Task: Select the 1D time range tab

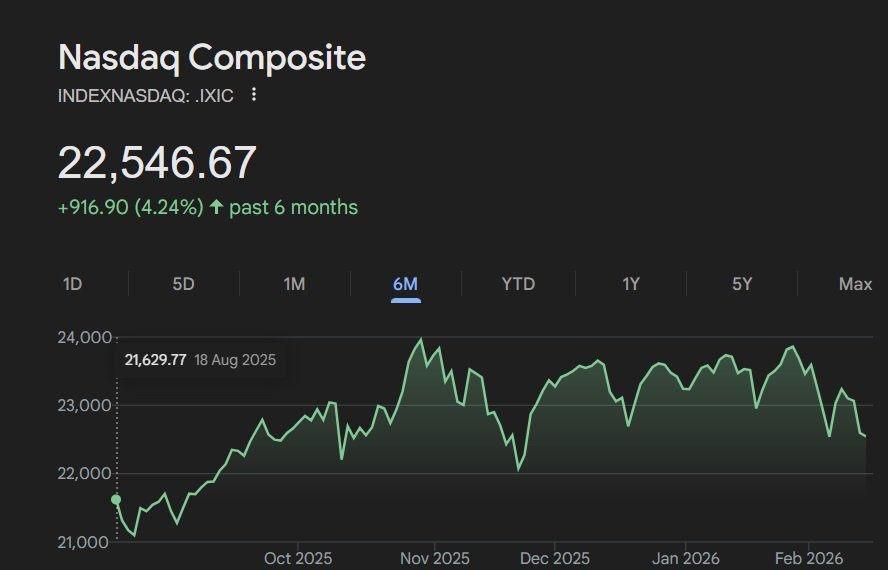Action: tap(72, 284)
